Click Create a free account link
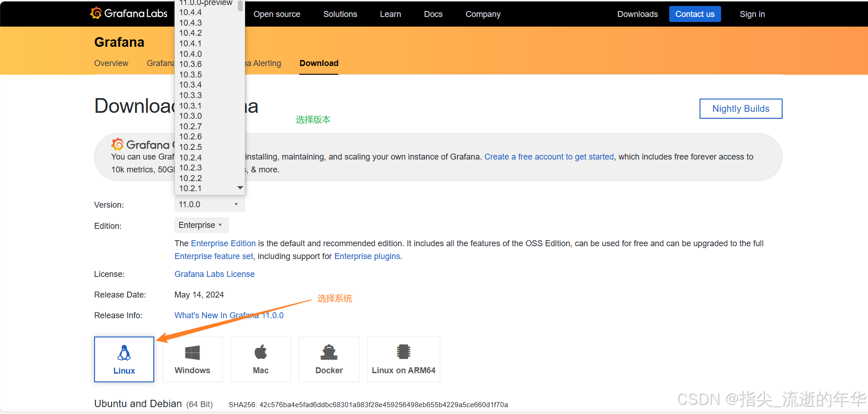 (x=549, y=157)
